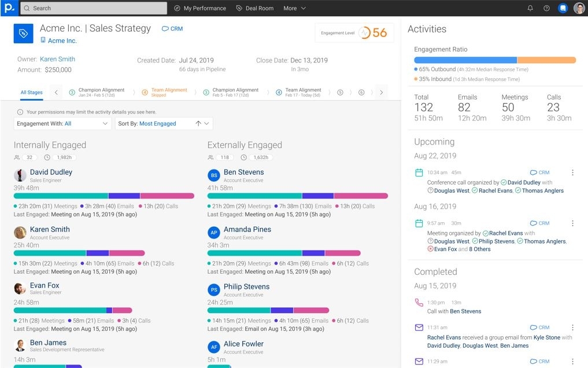588x368 pixels.
Task: Click the AP initials avatar
Action: [x=214, y=233]
